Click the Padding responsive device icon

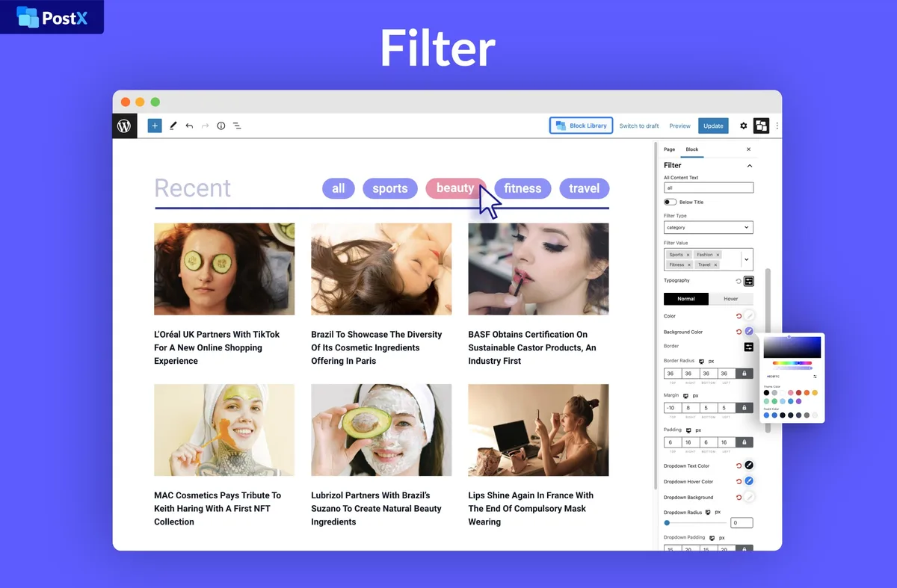point(688,430)
